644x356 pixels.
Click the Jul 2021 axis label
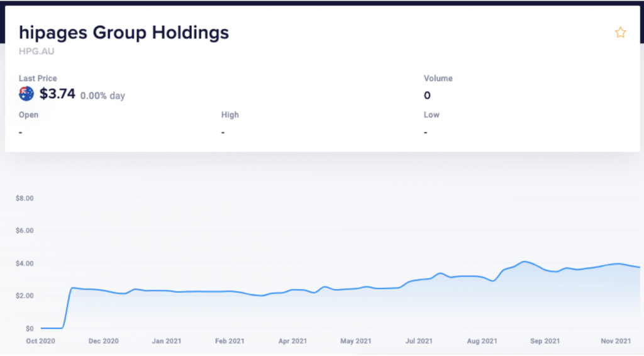419,341
